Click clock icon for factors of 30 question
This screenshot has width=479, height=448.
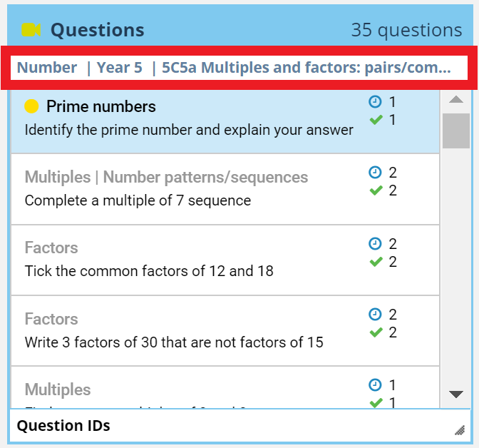376,315
